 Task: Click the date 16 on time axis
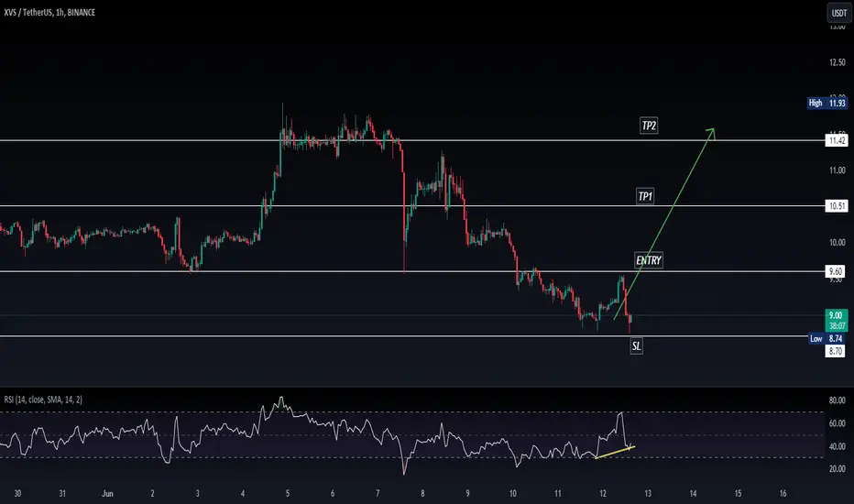click(783, 494)
